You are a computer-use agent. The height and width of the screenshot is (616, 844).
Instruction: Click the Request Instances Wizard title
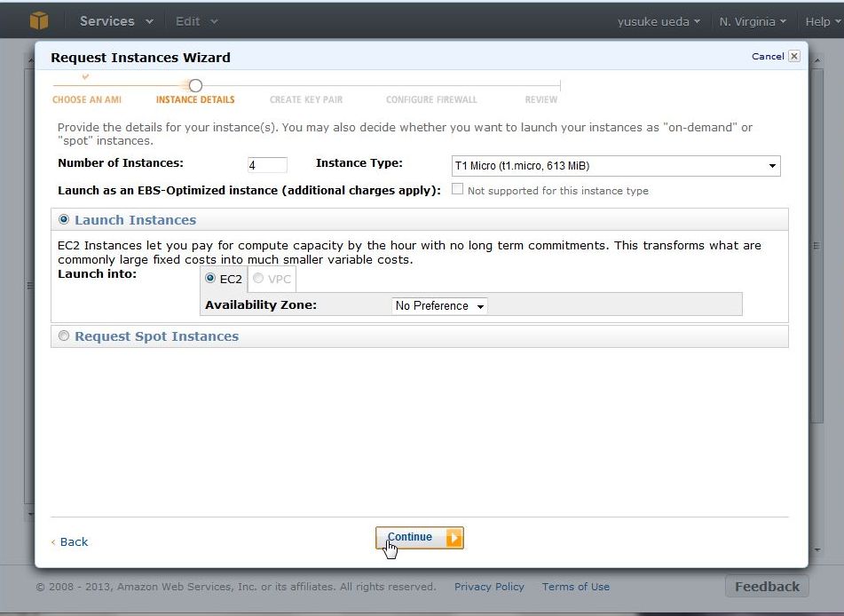[140, 57]
